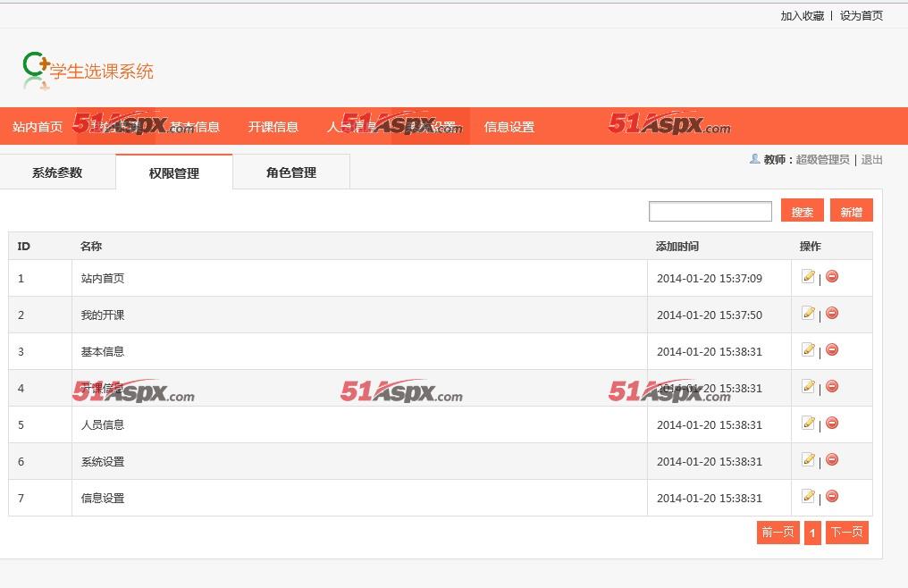The image size is (908, 588).
Task: Click the edit icon in row ID 4
Action: 808,387
